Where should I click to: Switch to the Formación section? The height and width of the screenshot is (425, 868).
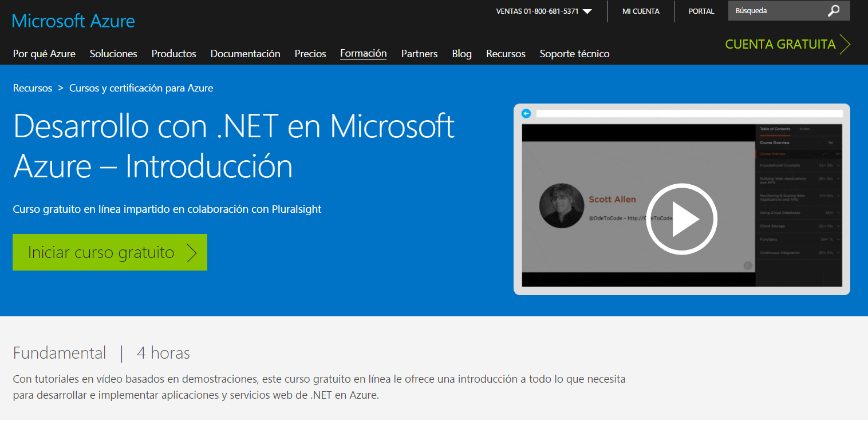[x=363, y=54]
